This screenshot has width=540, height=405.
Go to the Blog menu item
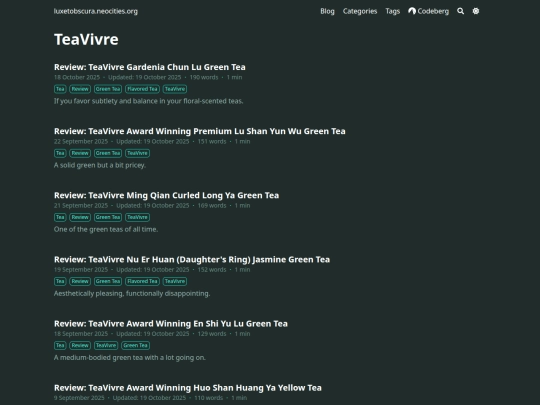[x=327, y=11]
